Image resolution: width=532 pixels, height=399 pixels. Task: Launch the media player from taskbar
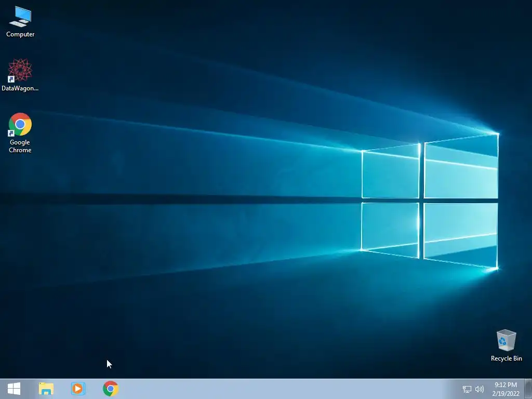[78, 389]
